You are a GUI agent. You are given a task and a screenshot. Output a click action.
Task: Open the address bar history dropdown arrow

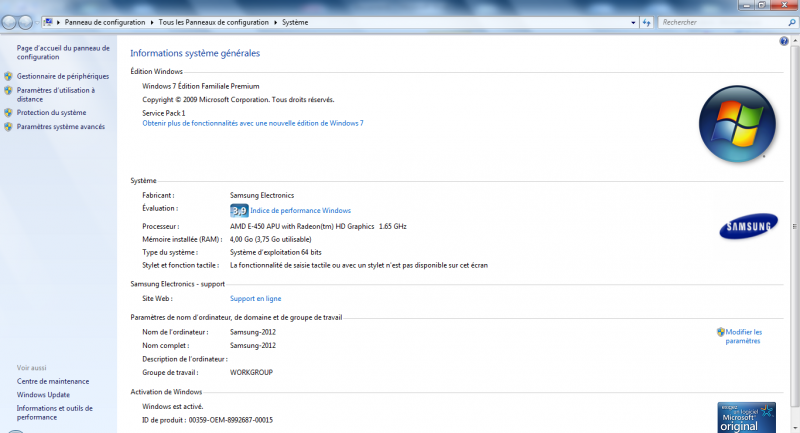(x=633, y=22)
